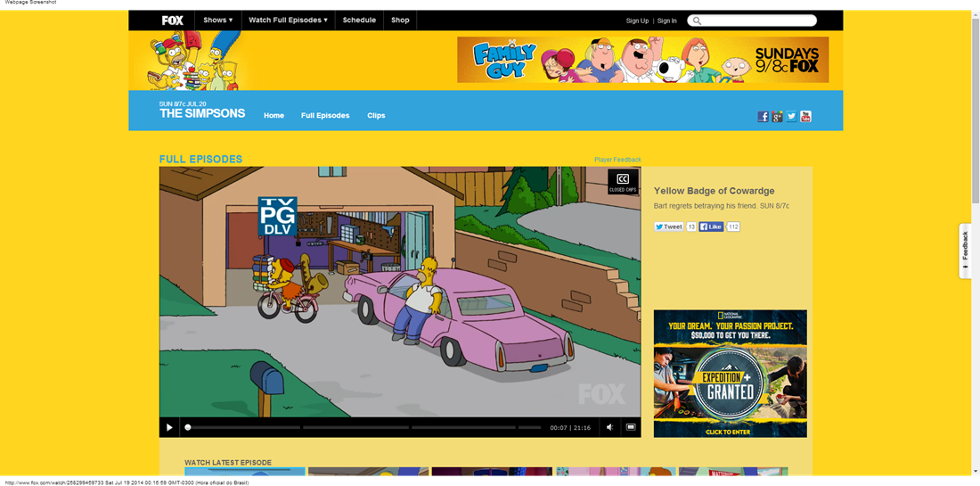Open the Twitter bird icon
The height and width of the screenshot is (486, 980).
pos(791,116)
